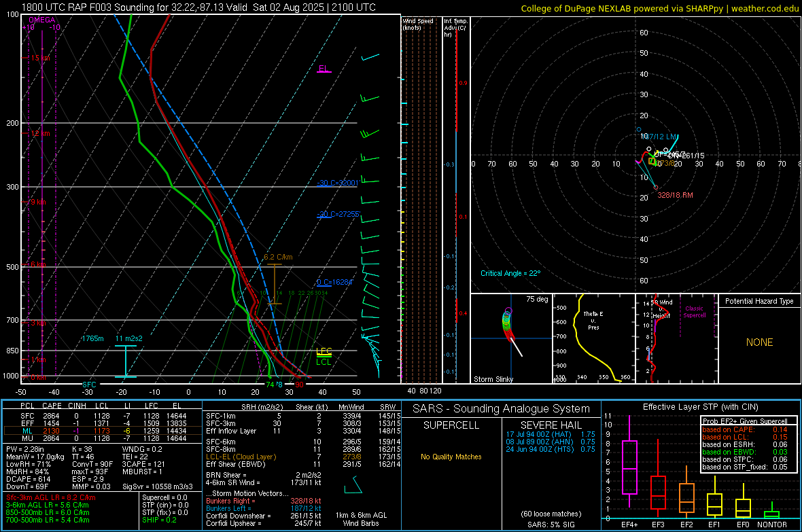
Task: Click the 'Classic Supercell' label in SR wind inset
Action: tap(695, 312)
